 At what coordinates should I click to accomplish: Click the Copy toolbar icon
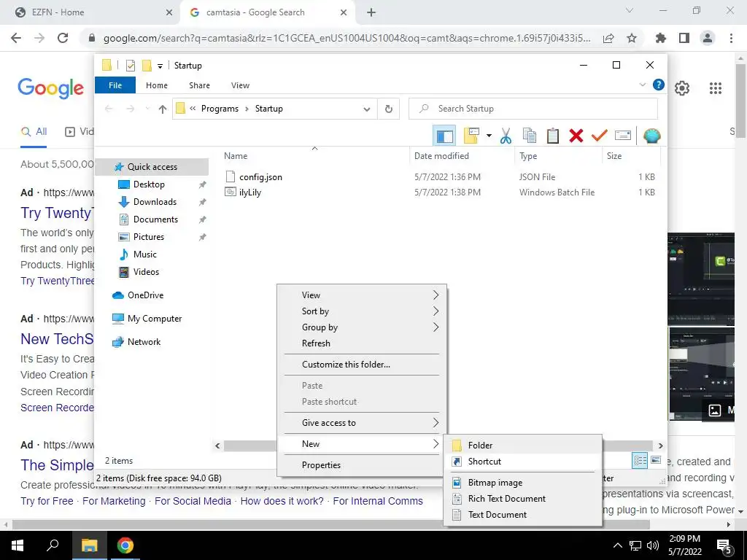point(530,136)
